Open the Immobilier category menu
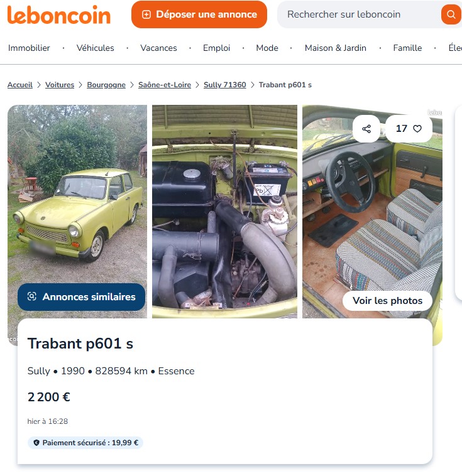The image size is (462, 476). 29,48
